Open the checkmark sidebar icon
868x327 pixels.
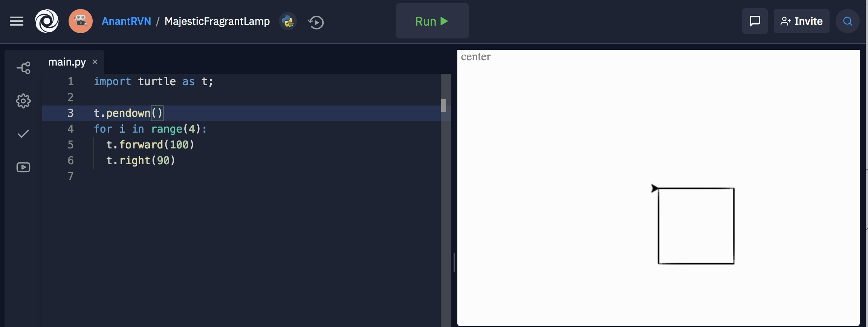[x=23, y=134]
